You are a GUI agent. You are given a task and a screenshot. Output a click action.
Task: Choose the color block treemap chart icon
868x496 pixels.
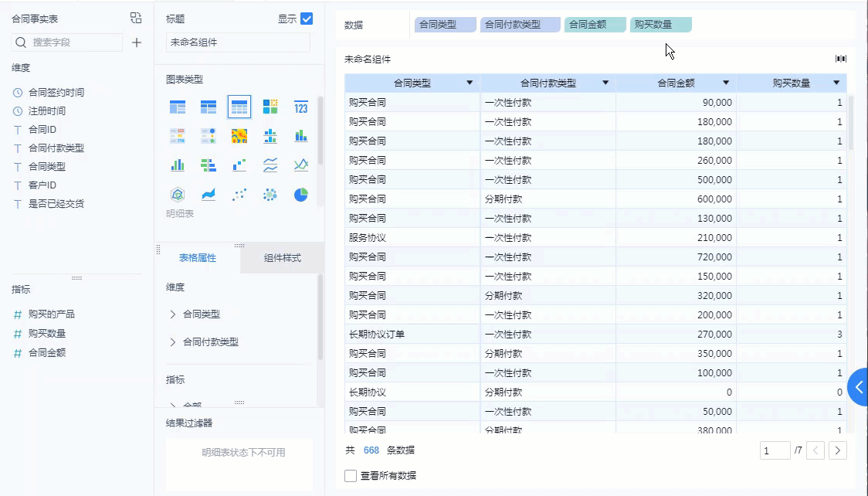pyautogui.click(x=270, y=107)
